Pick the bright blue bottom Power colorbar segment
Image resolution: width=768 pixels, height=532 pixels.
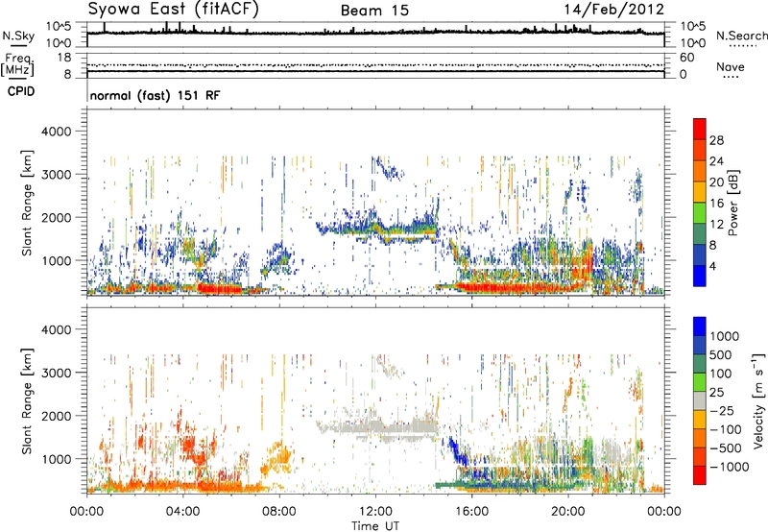(700, 276)
